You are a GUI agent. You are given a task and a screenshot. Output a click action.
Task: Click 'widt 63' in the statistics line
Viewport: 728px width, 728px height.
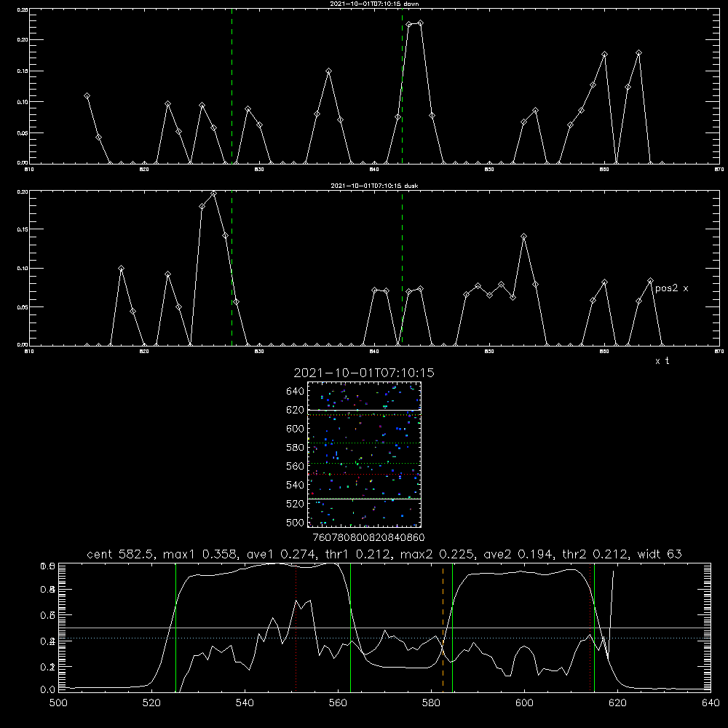(x=660, y=554)
